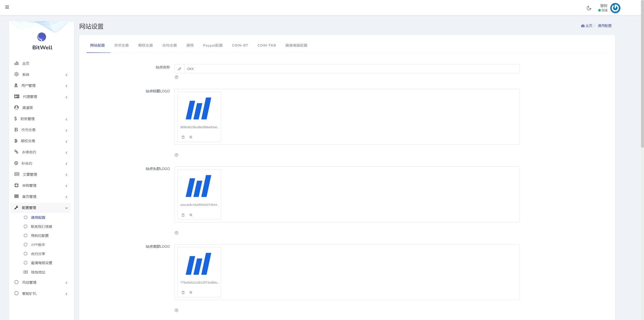644x320 pixels.
Task: Open the channel partner (渠道商) sidebar item
Action: 27,108
